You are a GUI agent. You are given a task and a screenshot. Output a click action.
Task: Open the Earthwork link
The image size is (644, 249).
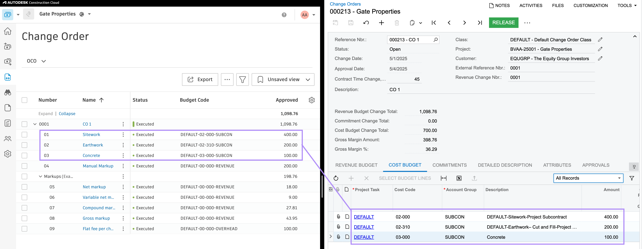[93, 145]
